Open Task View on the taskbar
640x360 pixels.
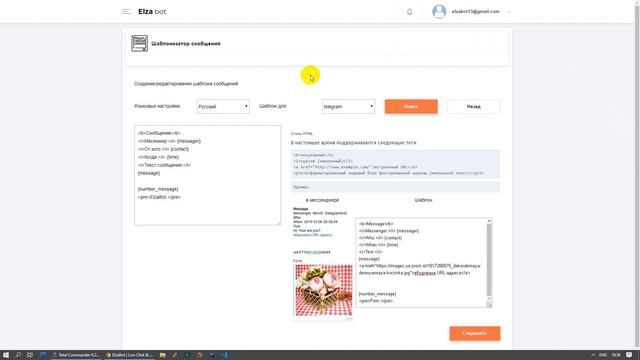[x=30, y=355]
